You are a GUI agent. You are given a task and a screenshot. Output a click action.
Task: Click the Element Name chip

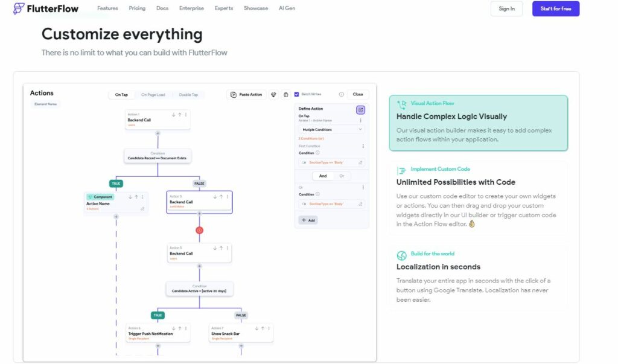pos(45,104)
